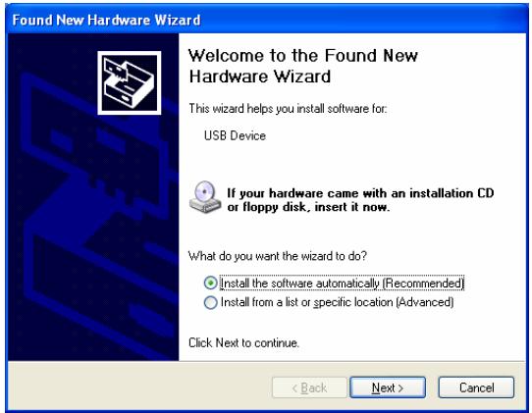Click 'What do you want the wizard to do?'
This screenshot has width=532, height=413.
[x=278, y=256]
